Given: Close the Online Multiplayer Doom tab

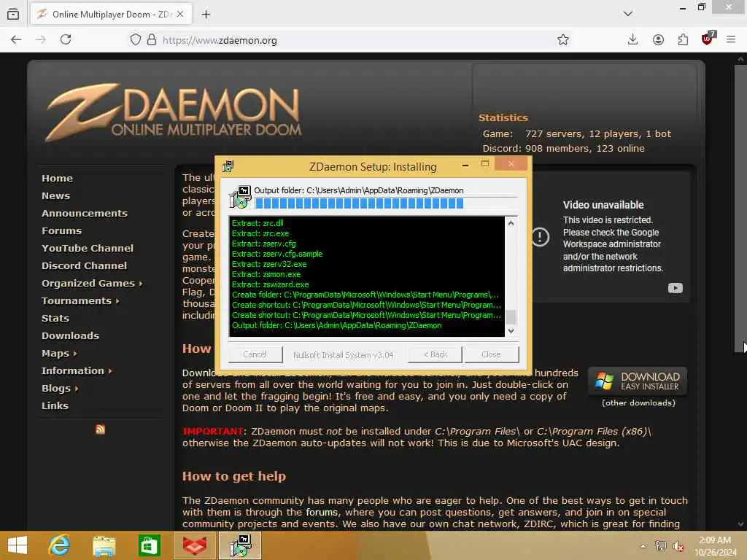Looking at the screenshot, I should pyautogui.click(x=180, y=15).
